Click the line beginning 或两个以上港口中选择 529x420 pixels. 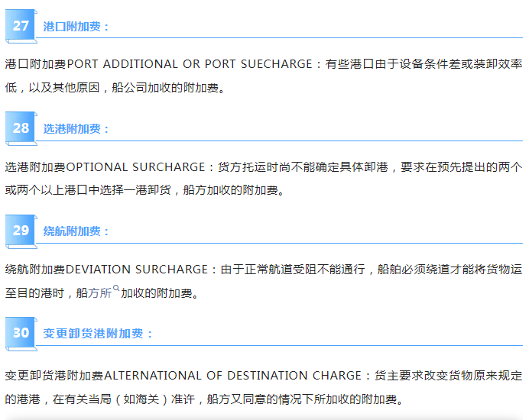click(x=145, y=190)
